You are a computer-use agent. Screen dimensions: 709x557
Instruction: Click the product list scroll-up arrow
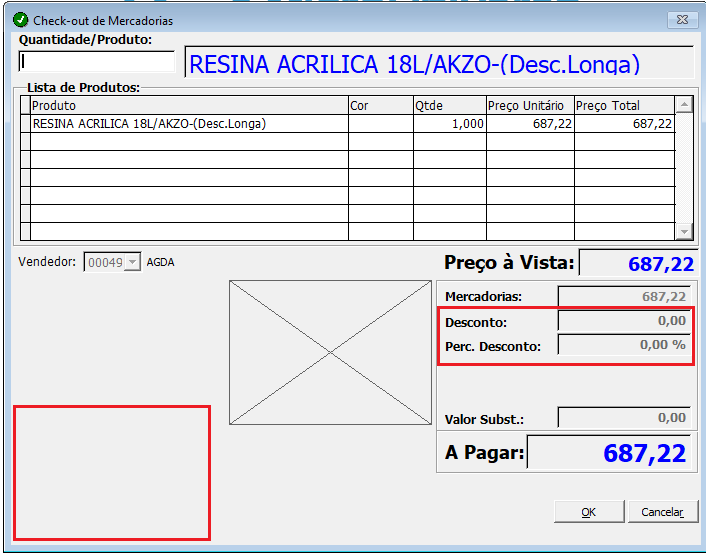tap(684, 105)
